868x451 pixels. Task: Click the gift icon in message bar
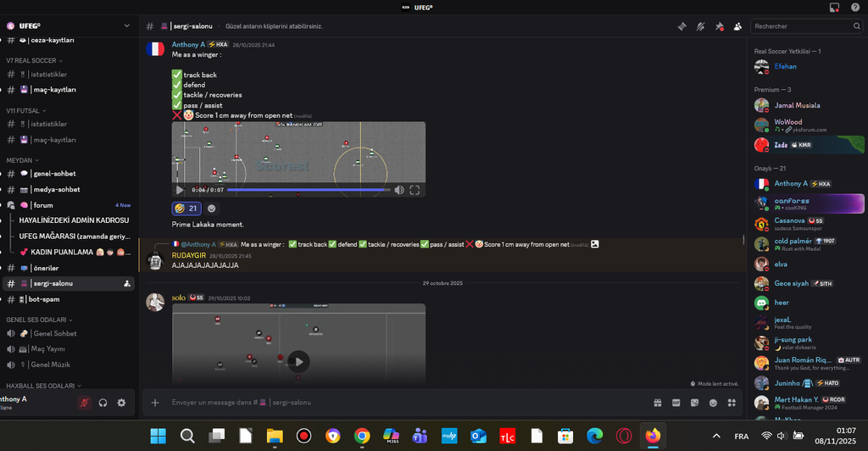tap(657, 403)
